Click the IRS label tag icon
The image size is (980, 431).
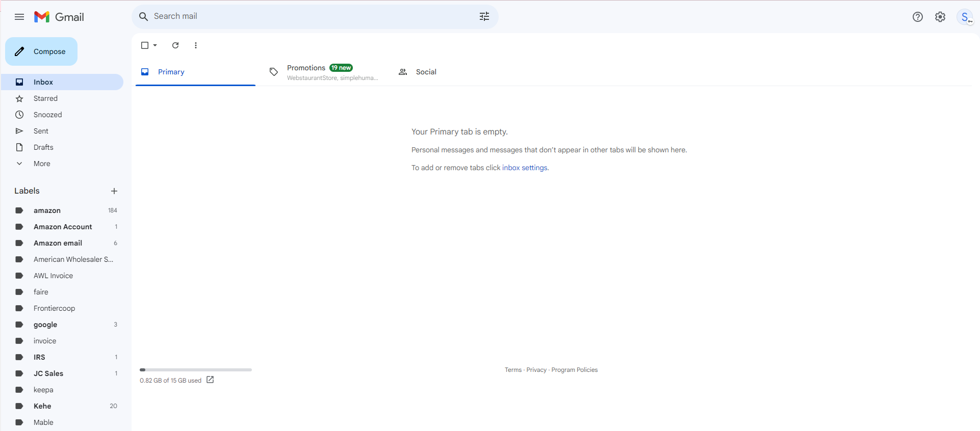tap(19, 357)
